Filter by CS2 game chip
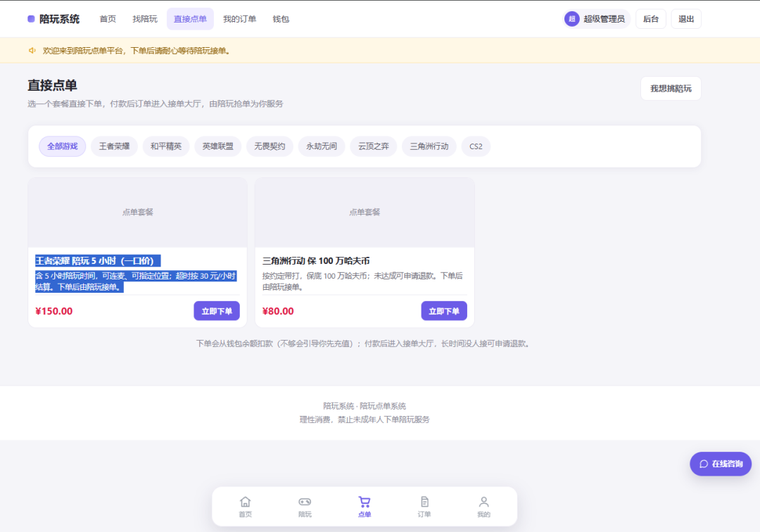 click(476, 146)
